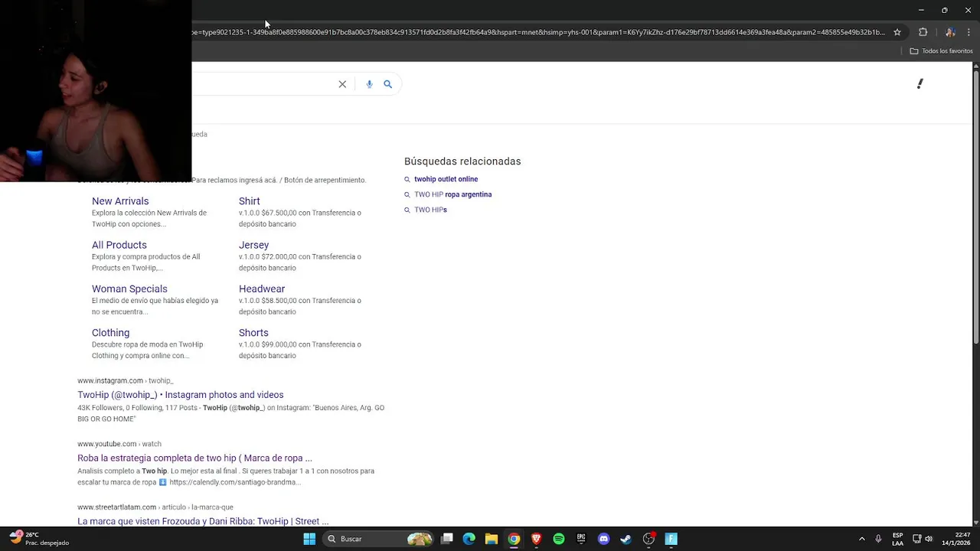Open the New Arrivals sitelink
The image size is (980, 551).
[120, 201]
